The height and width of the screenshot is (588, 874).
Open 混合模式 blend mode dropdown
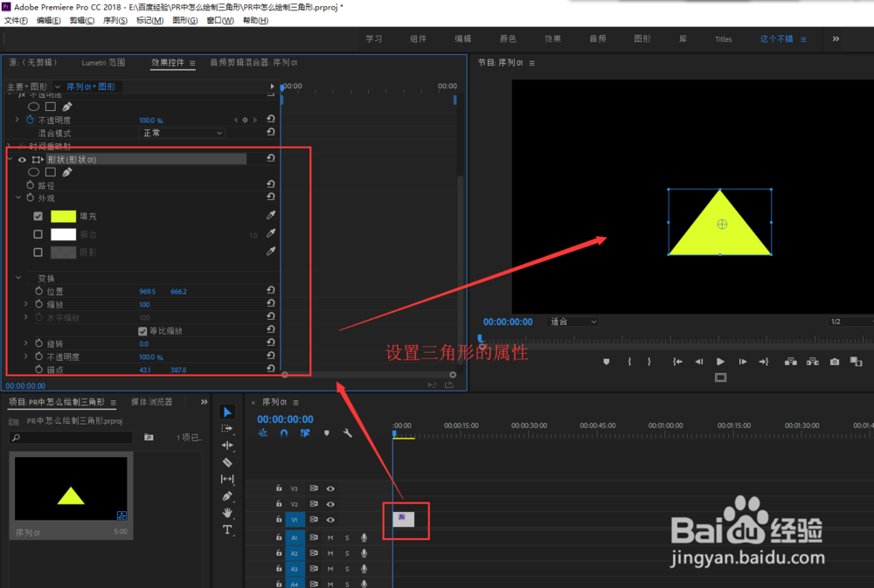tap(182, 133)
